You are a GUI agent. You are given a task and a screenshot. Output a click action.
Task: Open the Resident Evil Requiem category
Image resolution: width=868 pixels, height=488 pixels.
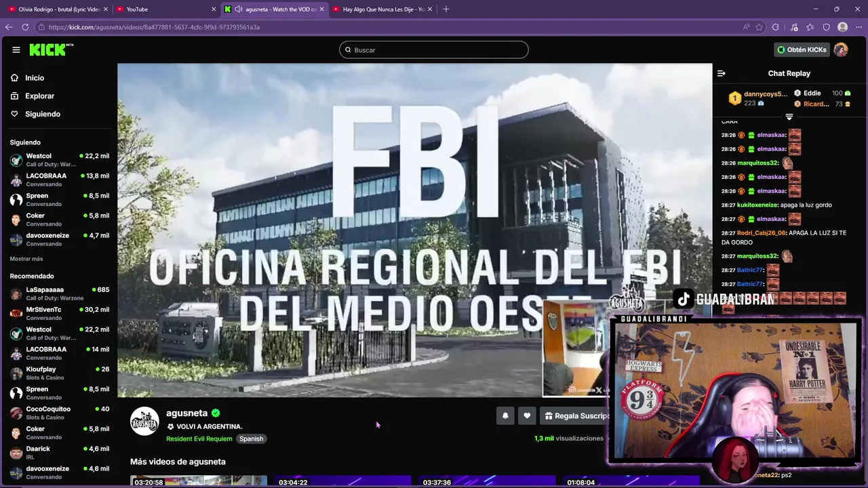click(199, 439)
